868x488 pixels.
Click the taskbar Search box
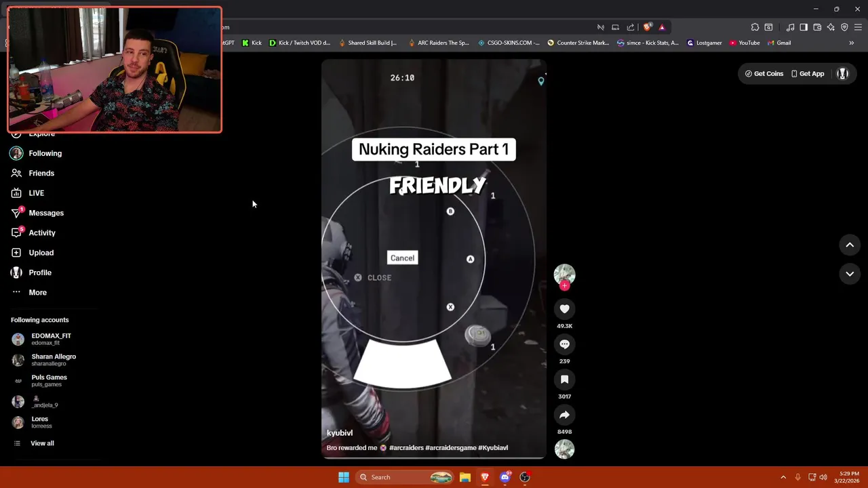405,477
